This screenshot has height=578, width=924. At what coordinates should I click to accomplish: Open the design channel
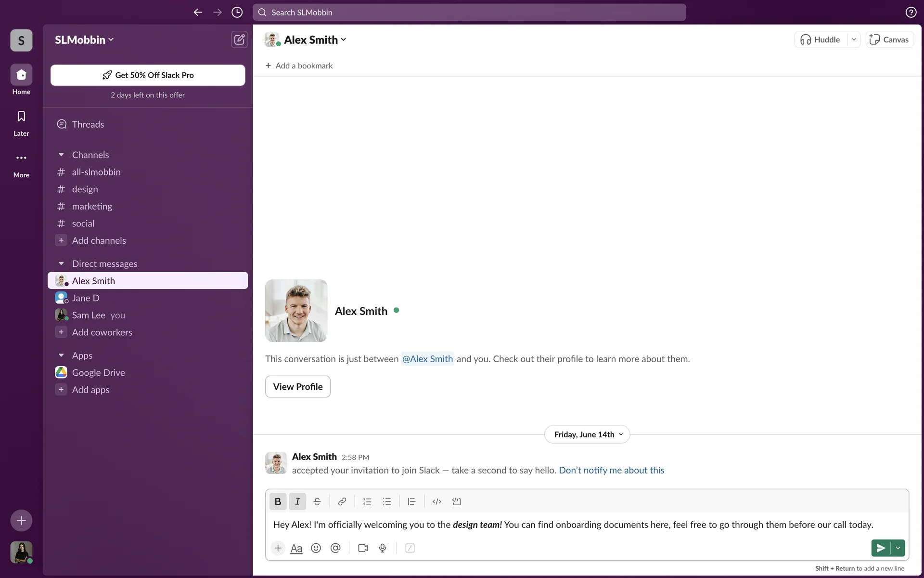pyautogui.click(x=85, y=189)
